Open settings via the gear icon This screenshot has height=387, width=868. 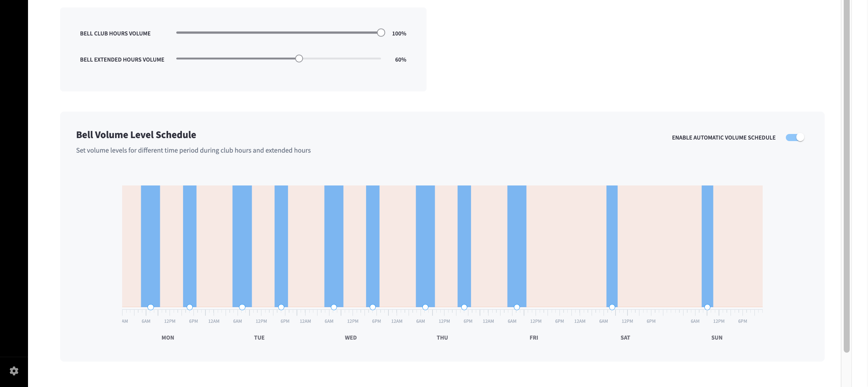point(14,371)
